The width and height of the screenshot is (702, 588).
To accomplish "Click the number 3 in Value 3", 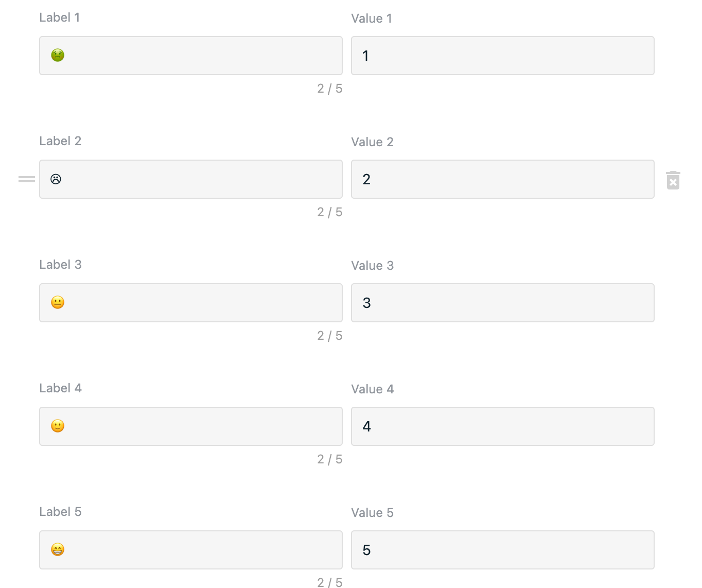I will [x=366, y=303].
